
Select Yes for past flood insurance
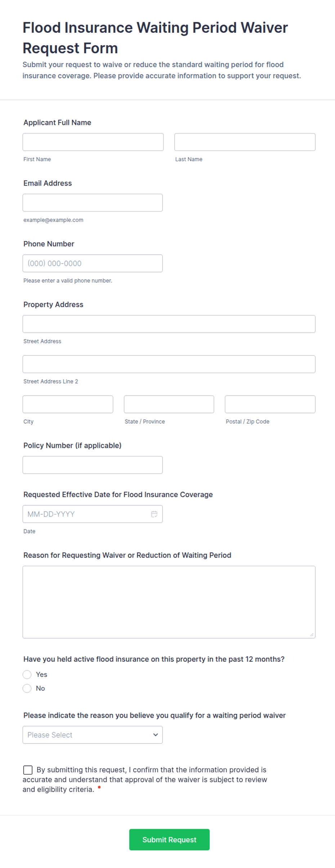(27, 674)
